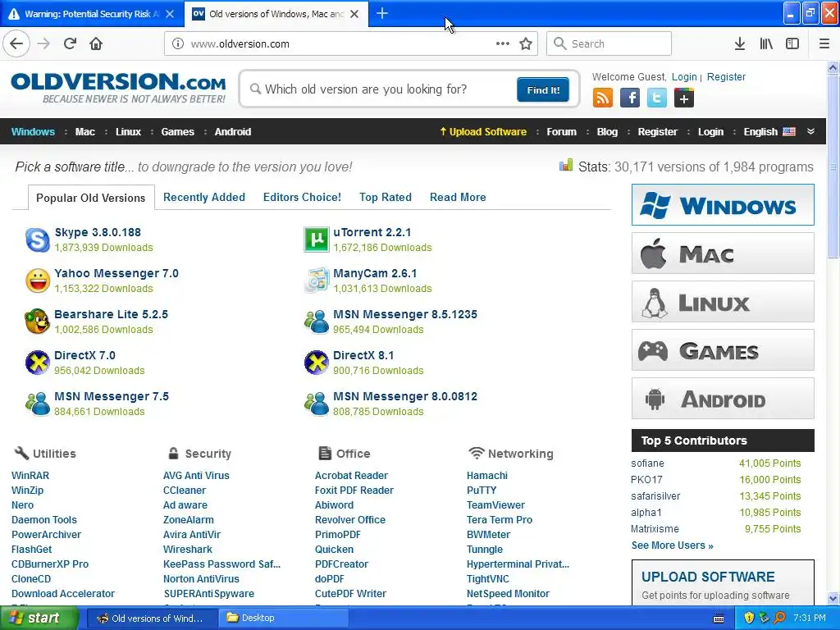840x630 pixels.
Task: Open page actions three-dots menu
Action: (x=503, y=43)
